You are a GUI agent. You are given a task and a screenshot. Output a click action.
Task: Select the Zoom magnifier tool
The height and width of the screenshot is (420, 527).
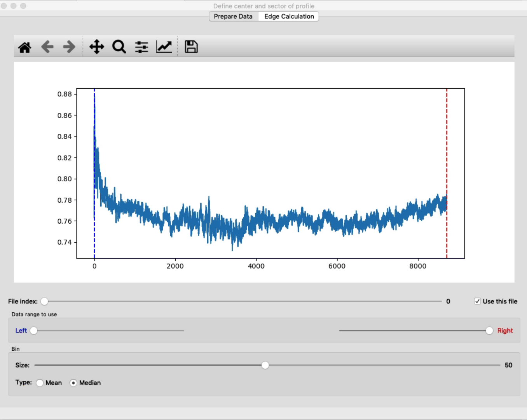(119, 47)
